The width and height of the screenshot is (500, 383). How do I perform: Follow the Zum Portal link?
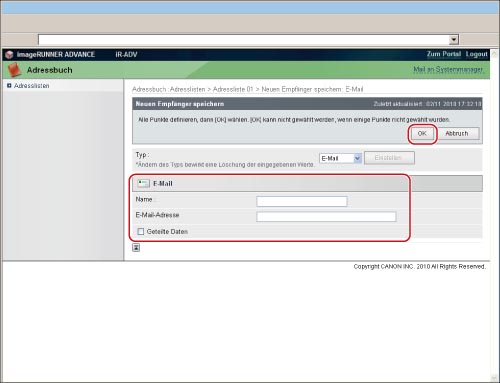coord(444,54)
